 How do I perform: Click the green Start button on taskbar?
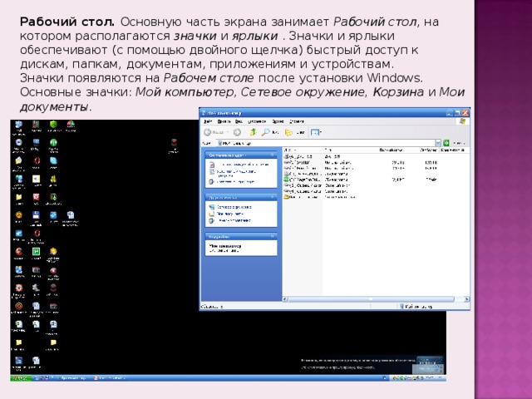point(22,377)
